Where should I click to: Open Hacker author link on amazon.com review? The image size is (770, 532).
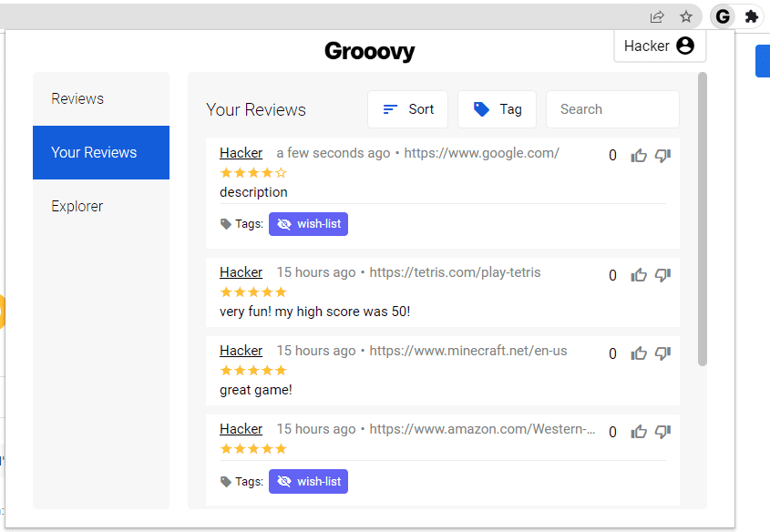[241, 429]
